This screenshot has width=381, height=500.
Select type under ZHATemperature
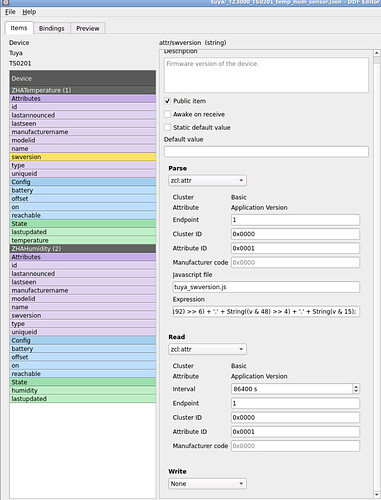pyautogui.click(x=83, y=165)
